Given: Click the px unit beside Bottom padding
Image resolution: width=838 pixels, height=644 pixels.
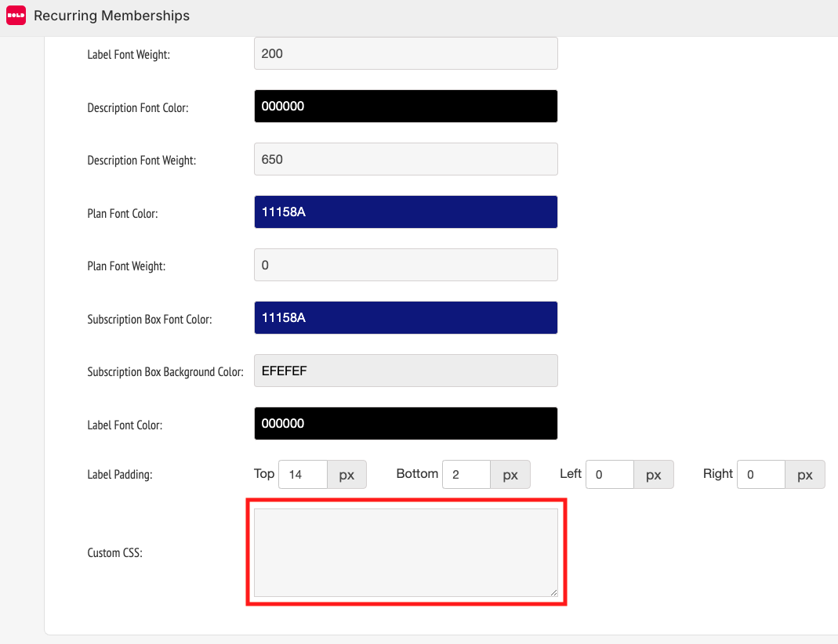Looking at the screenshot, I should point(510,474).
